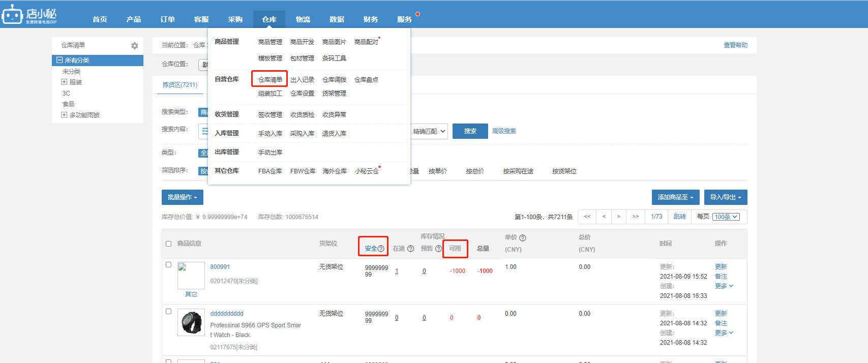The width and height of the screenshot is (868, 363).
Task: Open the gear settings in 仓库清单 sidebar
Action: 134,46
